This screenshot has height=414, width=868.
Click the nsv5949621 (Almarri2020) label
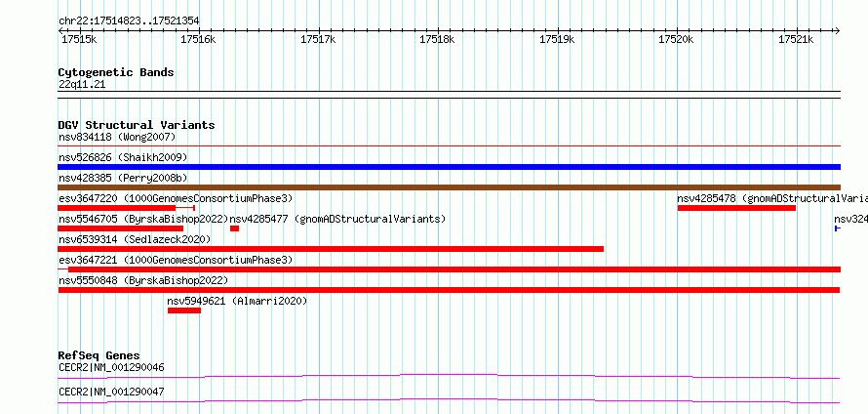click(x=237, y=301)
